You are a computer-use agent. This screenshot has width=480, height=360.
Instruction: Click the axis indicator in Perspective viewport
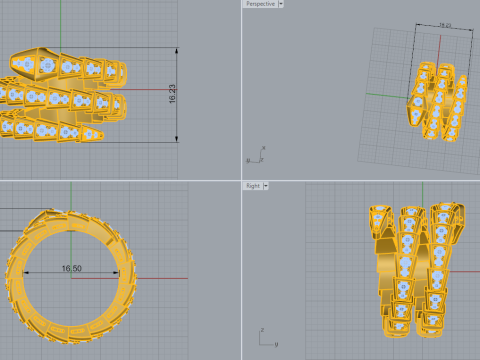pos(256,155)
